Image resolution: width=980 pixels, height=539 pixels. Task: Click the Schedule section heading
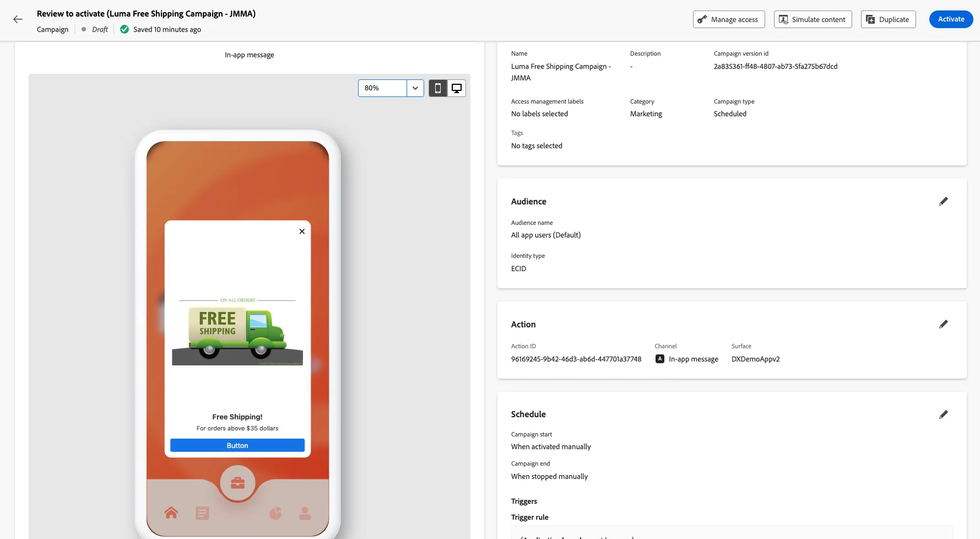(x=528, y=414)
